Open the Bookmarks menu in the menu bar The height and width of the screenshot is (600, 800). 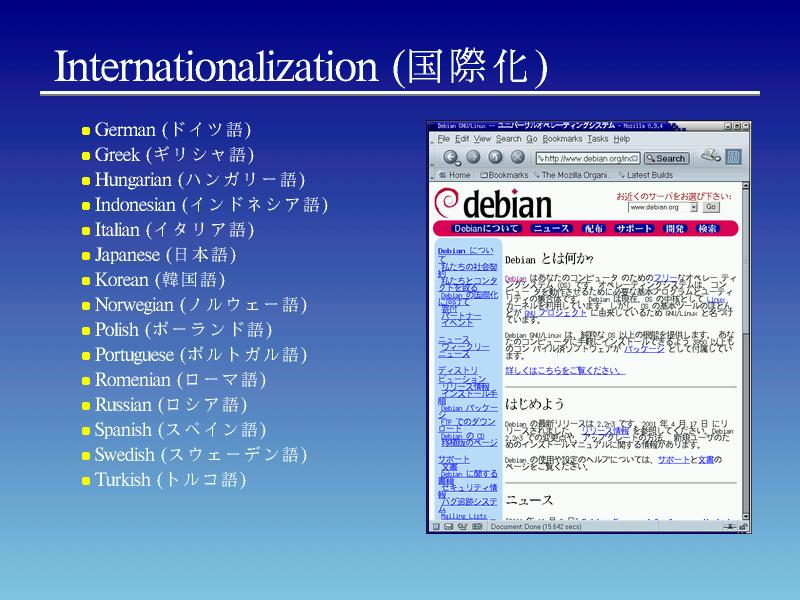[x=562, y=139]
